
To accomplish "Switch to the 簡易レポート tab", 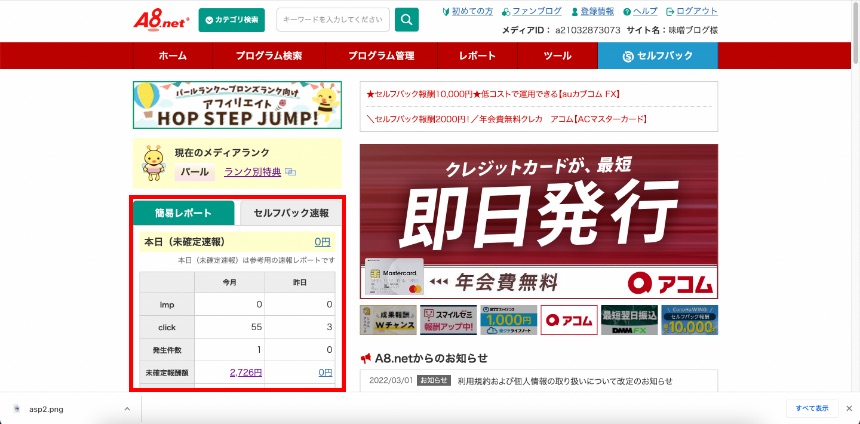I will pos(183,213).
